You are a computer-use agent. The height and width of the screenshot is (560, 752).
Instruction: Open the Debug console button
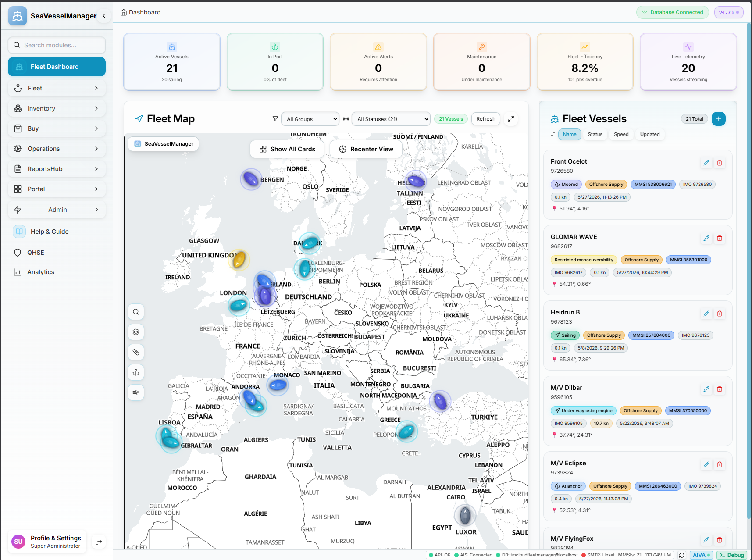point(732,555)
